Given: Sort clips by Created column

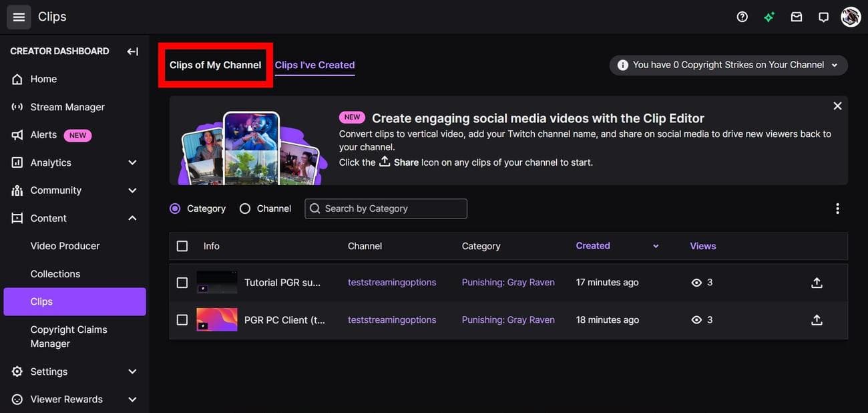Looking at the screenshot, I should pyautogui.click(x=593, y=246).
